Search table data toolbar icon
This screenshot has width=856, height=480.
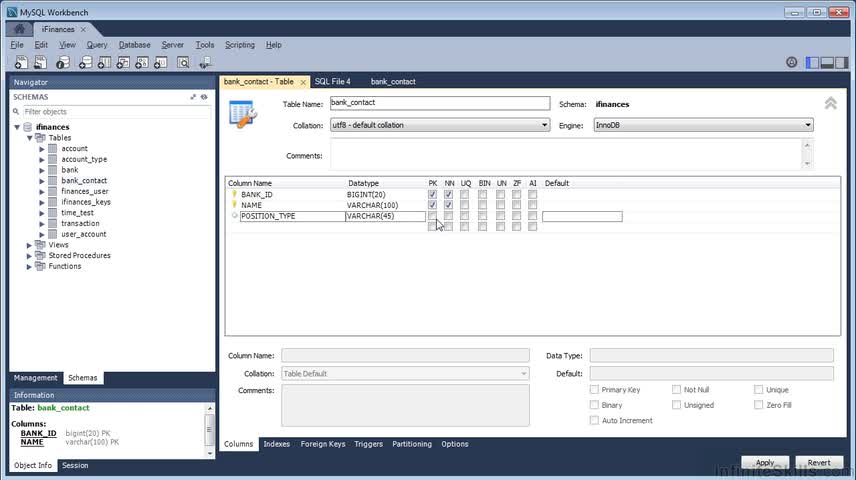coord(183,63)
